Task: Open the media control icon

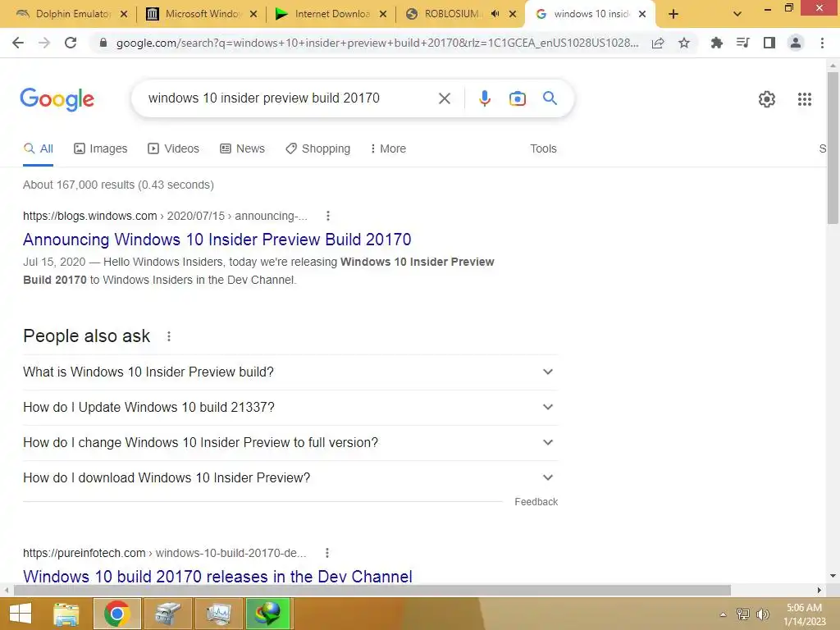Action: [x=742, y=43]
